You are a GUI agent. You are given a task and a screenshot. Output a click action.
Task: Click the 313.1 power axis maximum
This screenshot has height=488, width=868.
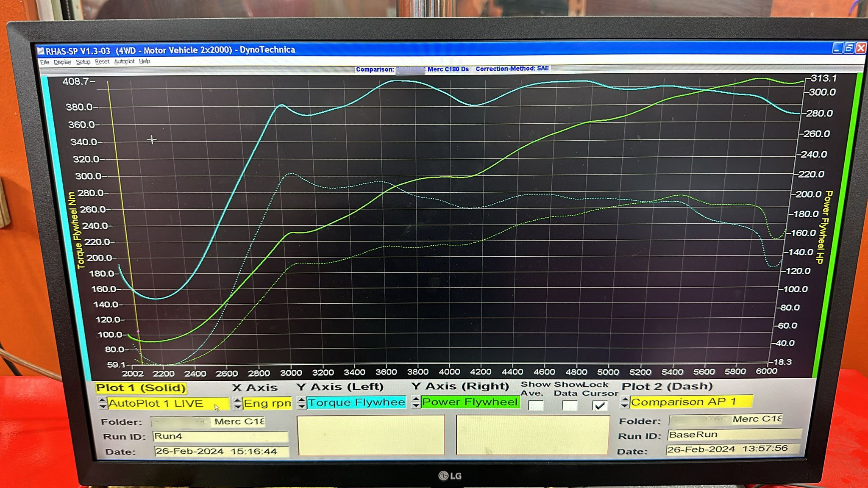click(823, 78)
